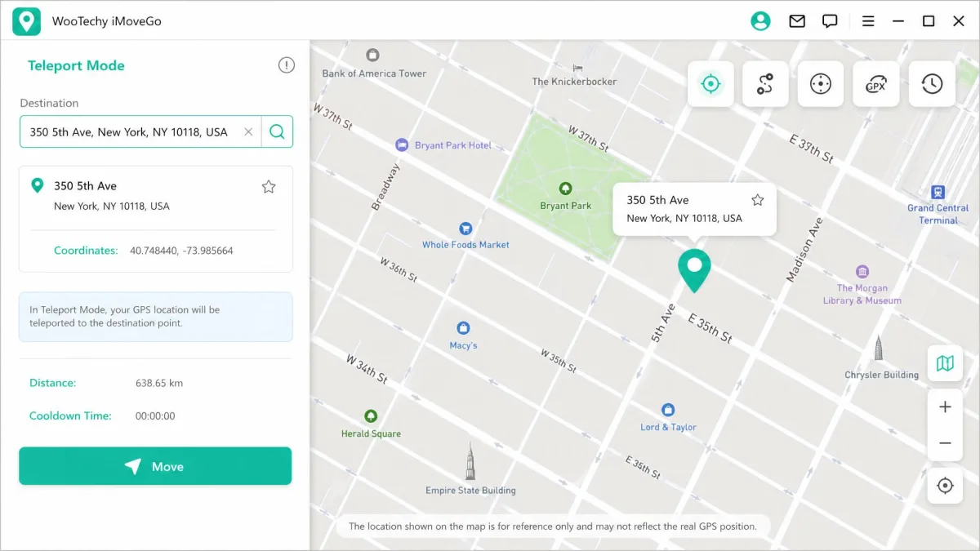
Task: Open the mail envelope icon
Action: (x=797, y=21)
